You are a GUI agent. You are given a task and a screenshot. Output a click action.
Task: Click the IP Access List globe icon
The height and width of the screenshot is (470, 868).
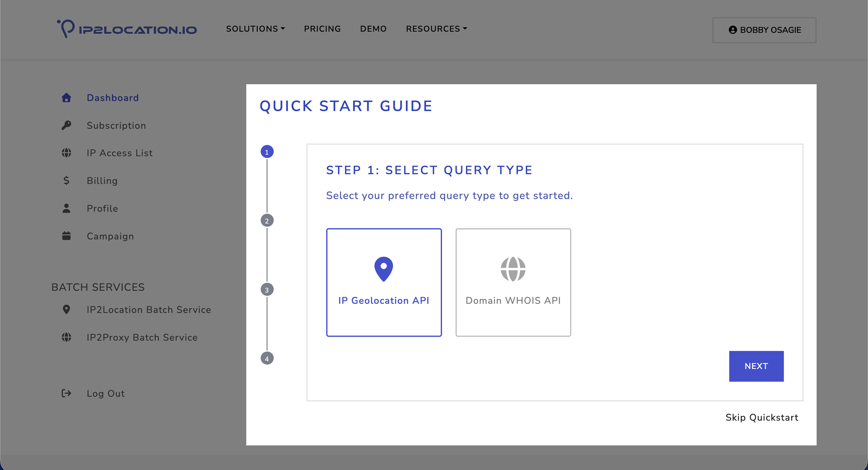point(66,153)
